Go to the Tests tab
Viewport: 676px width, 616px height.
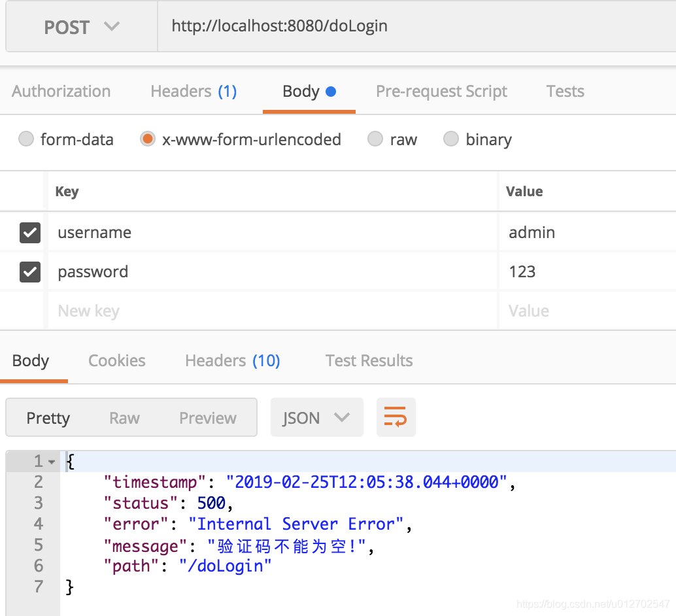(565, 92)
